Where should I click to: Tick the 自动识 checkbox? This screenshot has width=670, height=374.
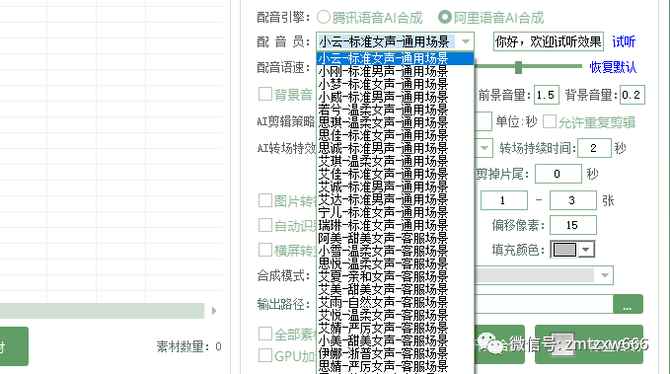(265, 225)
